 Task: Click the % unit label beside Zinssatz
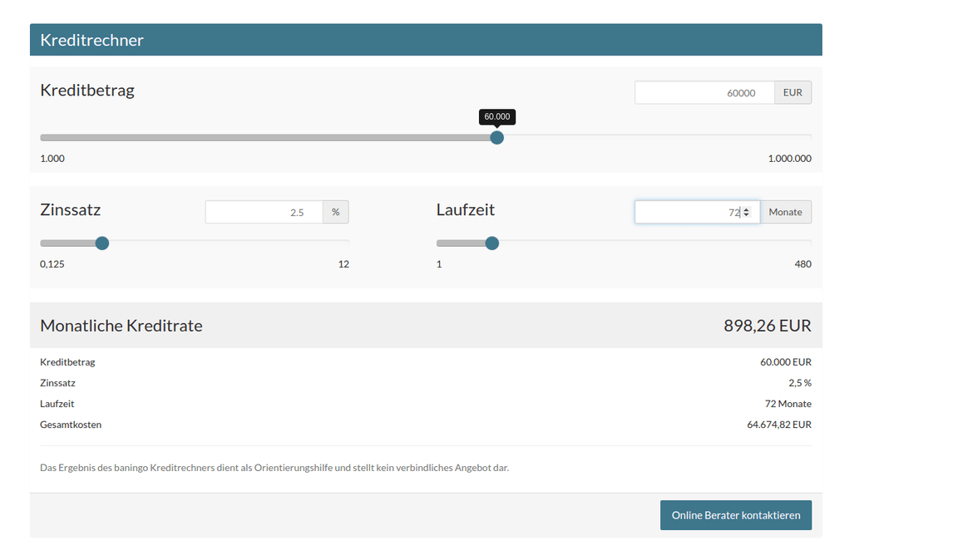336,213
